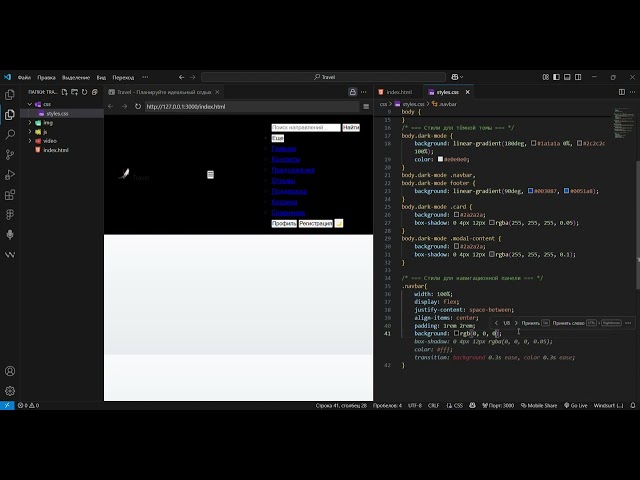Open the preview tab more actions ellipsis
This screenshot has height=480, width=640.
tap(363, 92)
